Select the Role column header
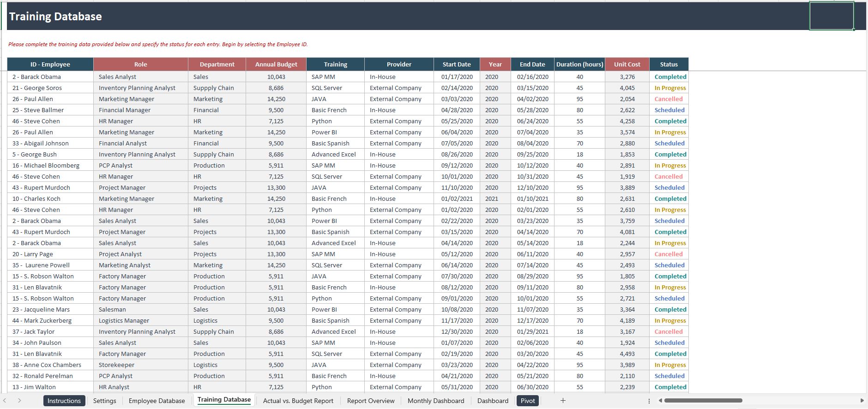868x409 pixels. pyautogui.click(x=141, y=64)
